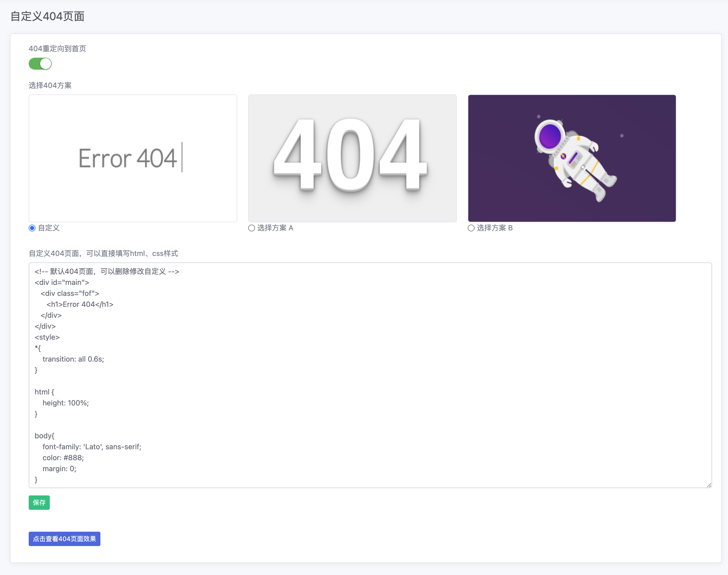Click the <div id="main"> code line
The height and width of the screenshot is (575, 728).
[x=62, y=283]
